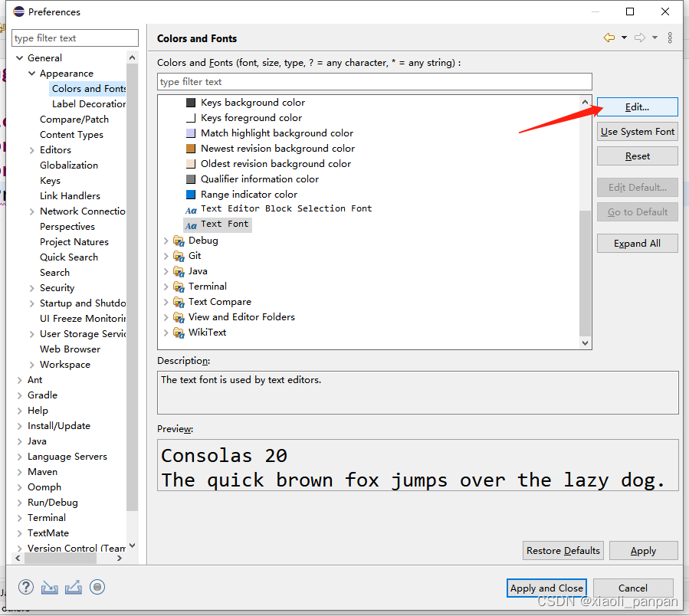This screenshot has width=689, height=616.
Task: Open the back history dropdown arrow
Action: (x=624, y=38)
